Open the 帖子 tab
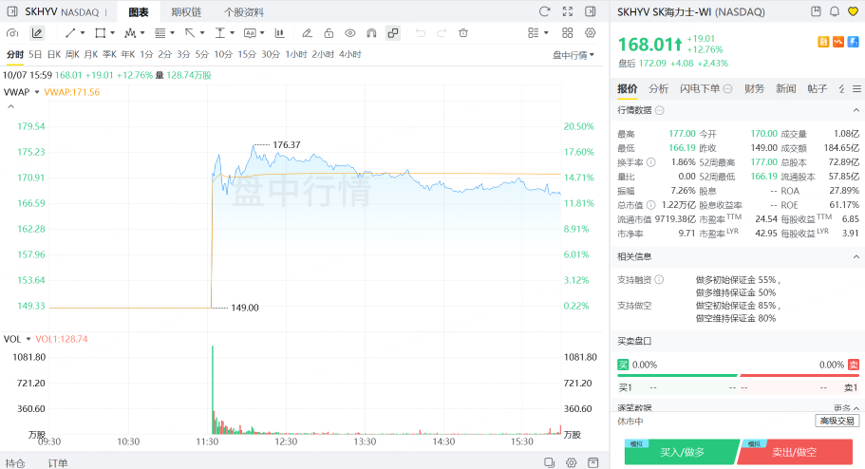This screenshot has height=469, width=865. pyautogui.click(x=817, y=88)
